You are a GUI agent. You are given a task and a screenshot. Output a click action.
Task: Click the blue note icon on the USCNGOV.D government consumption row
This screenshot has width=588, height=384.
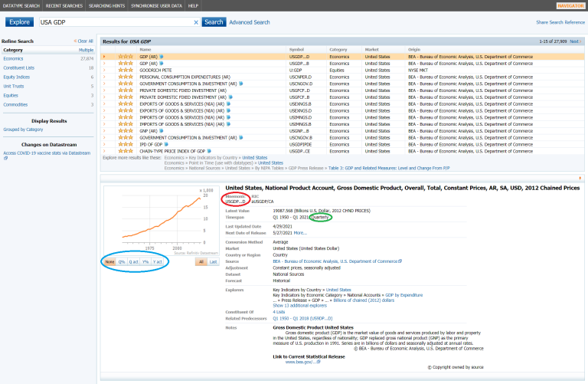point(240,84)
